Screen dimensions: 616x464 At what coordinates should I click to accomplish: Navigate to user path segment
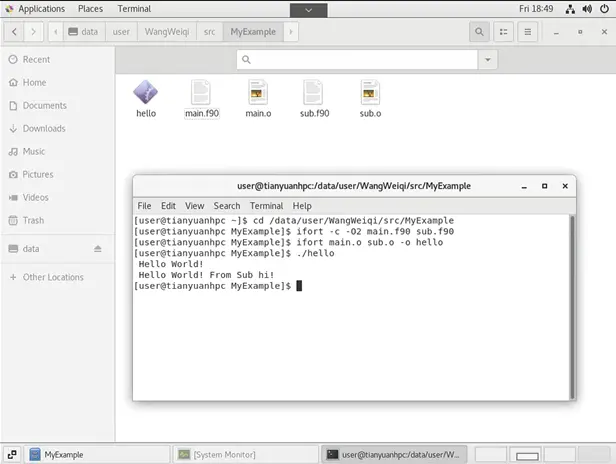point(121,32)
